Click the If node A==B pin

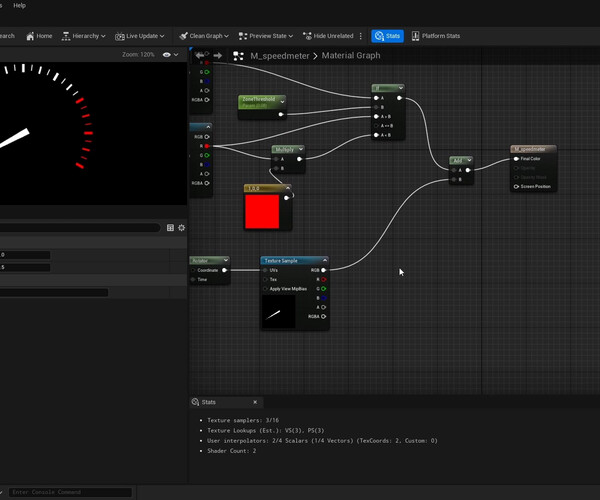pyautogui.click(x=376, y=125)
